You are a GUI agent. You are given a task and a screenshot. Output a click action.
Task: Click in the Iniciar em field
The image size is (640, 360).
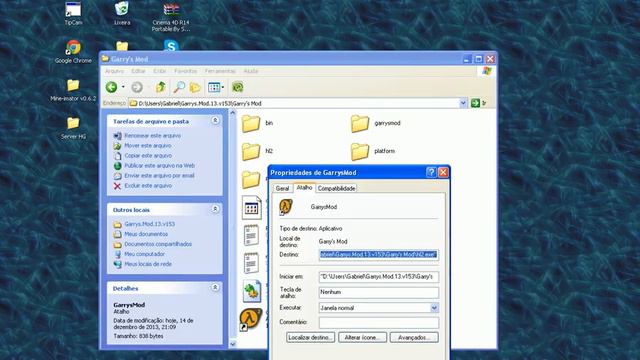click(379, 277)
